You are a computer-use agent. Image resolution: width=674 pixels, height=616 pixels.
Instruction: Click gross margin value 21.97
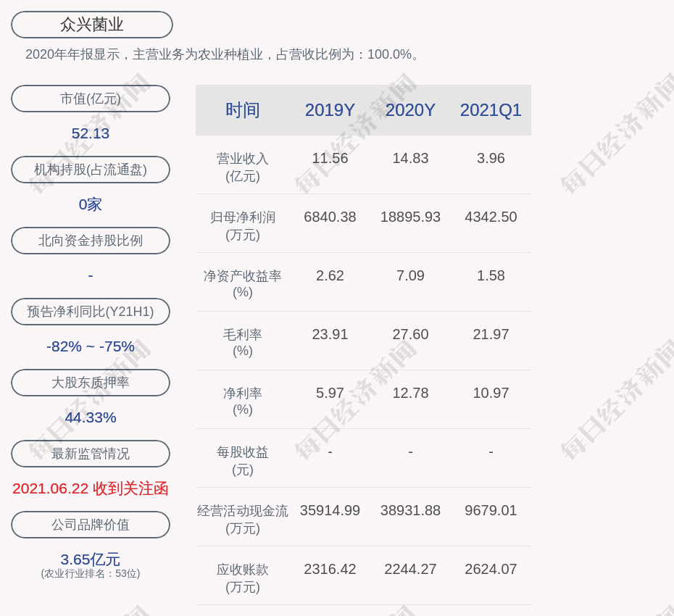pos(491,334)
